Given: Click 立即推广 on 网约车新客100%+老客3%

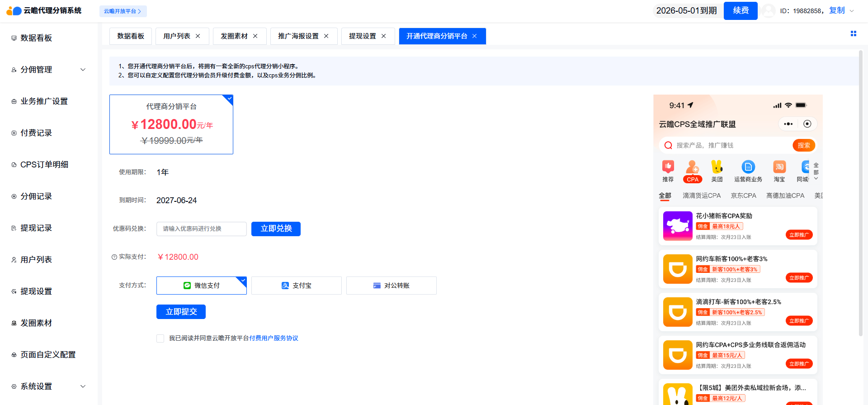Looking at the screenshot, I should [x=799, y=278].
